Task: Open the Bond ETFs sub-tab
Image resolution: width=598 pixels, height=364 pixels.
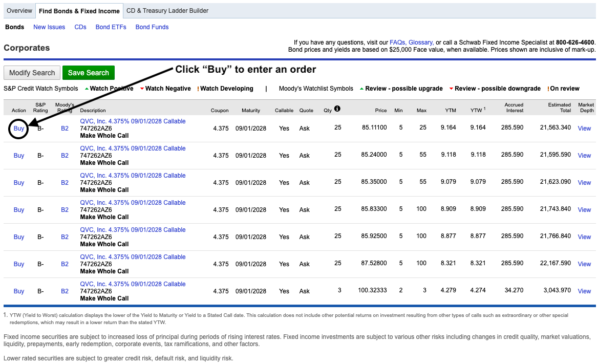Action: click(x=111, y=27)
